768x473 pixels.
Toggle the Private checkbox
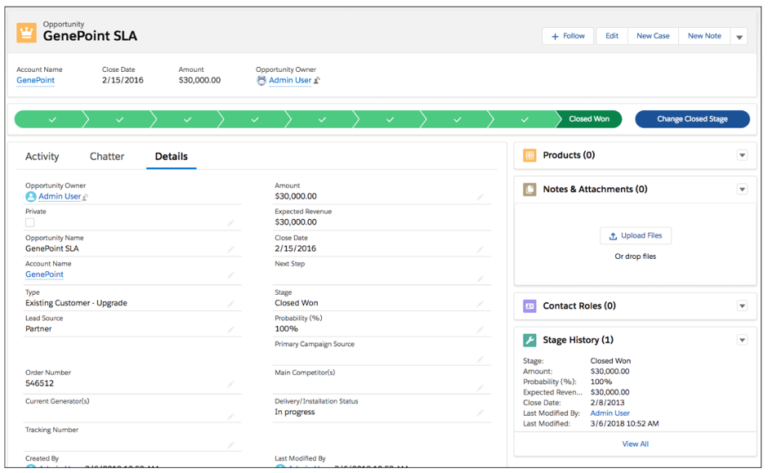pyautogui.click(x=30, y=223)
